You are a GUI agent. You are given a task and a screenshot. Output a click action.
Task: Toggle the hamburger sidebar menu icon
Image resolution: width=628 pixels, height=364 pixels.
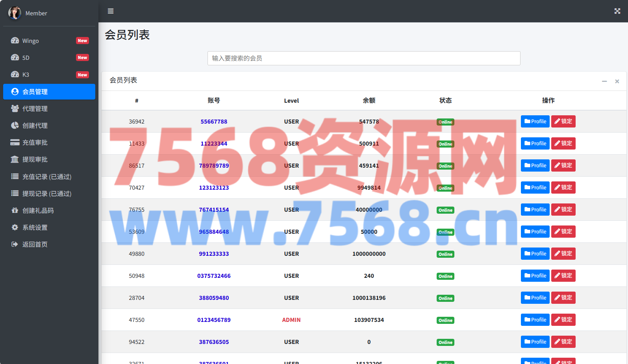point(111,11)
